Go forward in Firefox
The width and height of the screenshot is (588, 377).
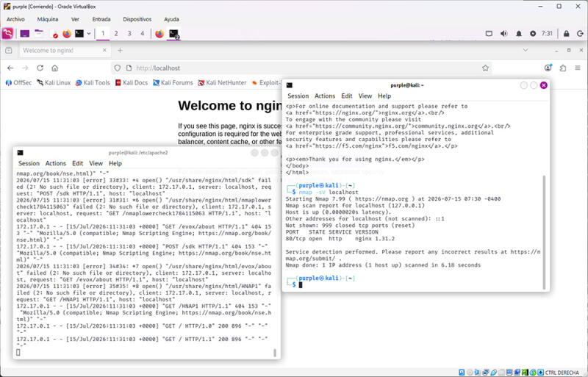click(25, 68)
